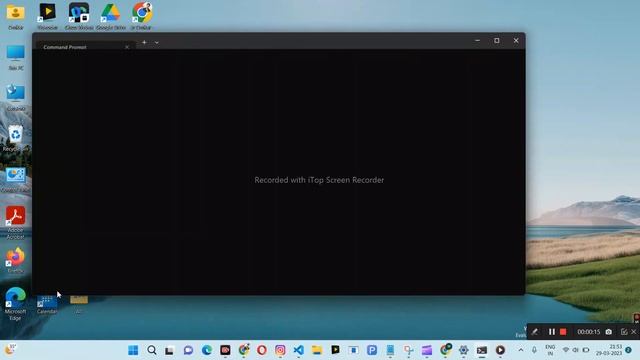
Task: Open Visual Studio Code from taskbar
Action: [x=298, y=350]
